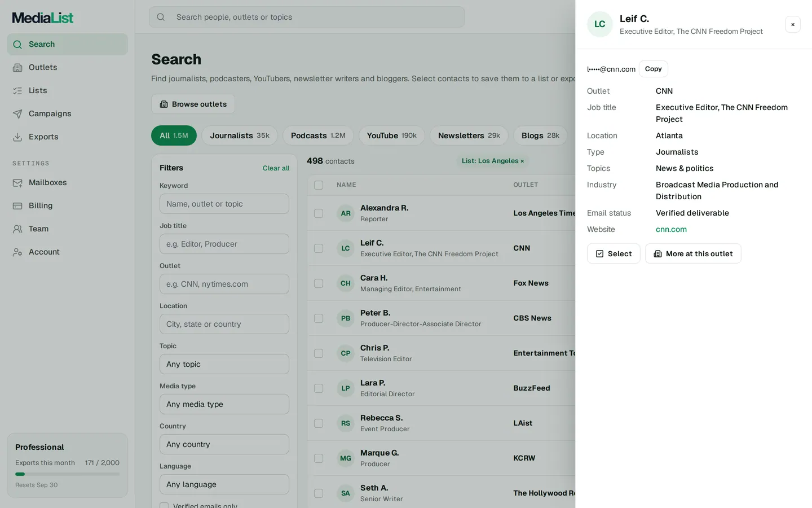
Task: Click the LAist outlet cell
Action: [x=523, y=423]
